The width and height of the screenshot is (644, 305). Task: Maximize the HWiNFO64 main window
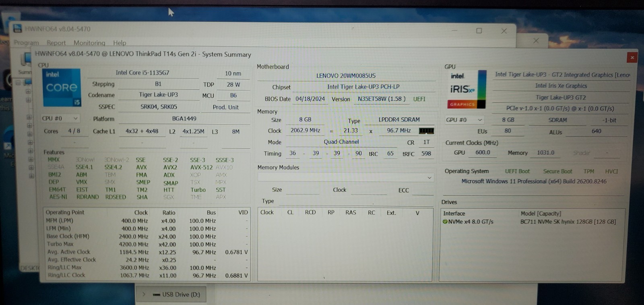(x=479, y=31)
